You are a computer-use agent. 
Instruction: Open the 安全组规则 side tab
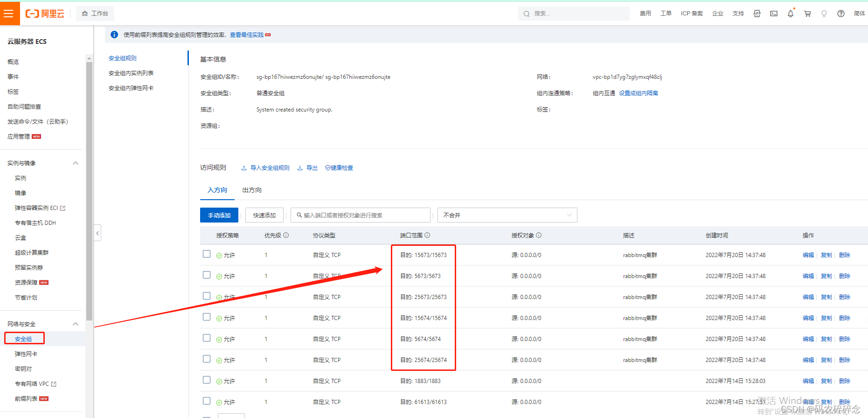click(123, 58)
